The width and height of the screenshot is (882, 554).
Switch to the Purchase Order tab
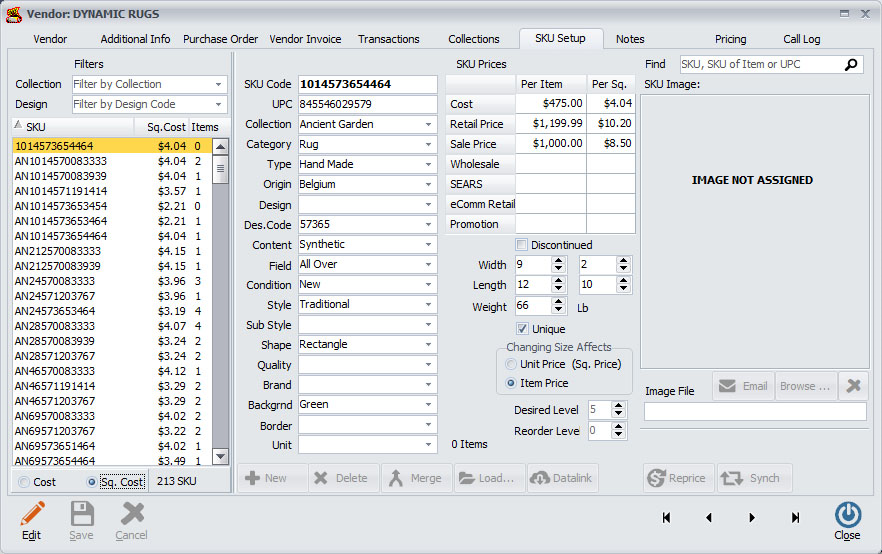(x=220, y=39)
